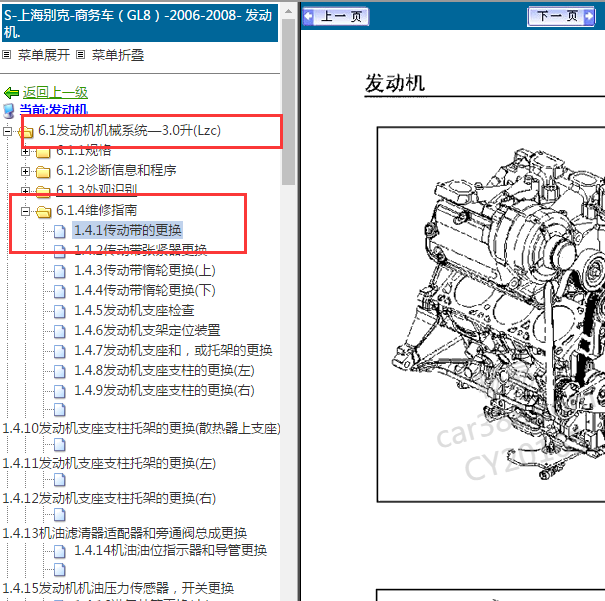
Task: Open 1.4.1传动带的更换 document
Action: pos(127,230)
